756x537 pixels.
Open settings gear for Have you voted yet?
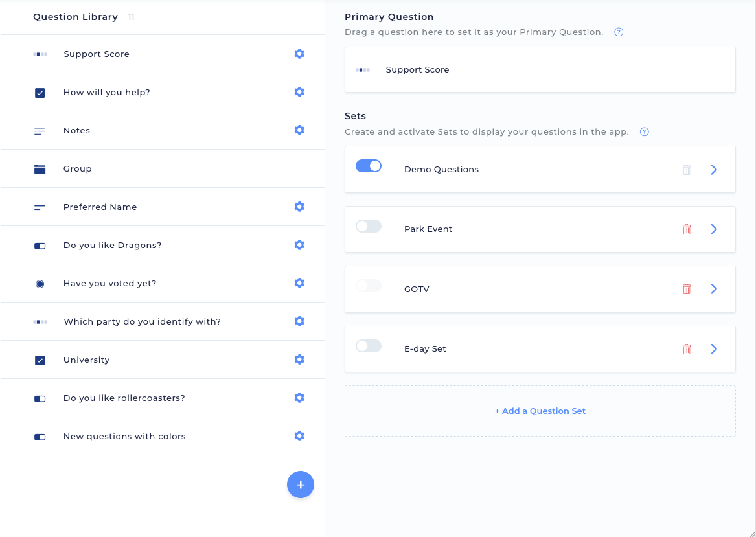299,283
